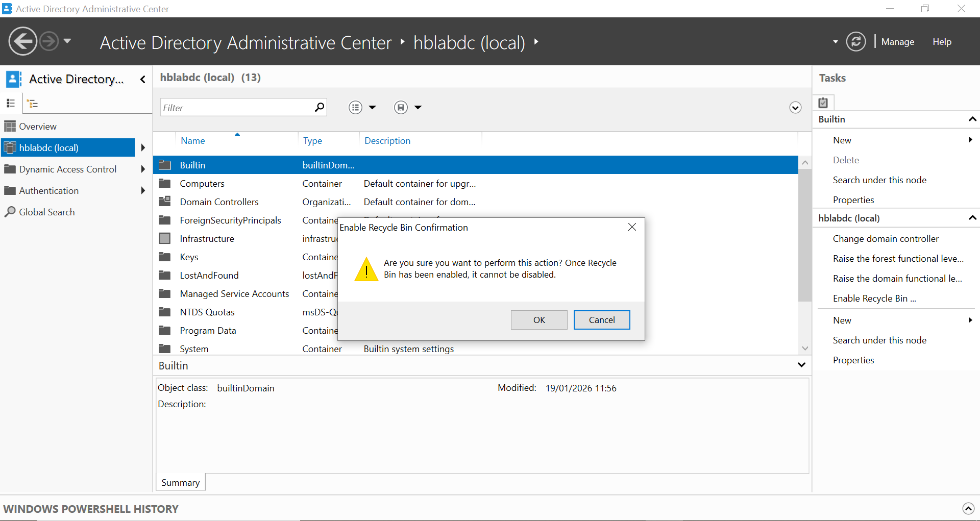Expand Windows PowerShell History panel
The width and height of the screenshot is (980, 521).
point(968,509)
